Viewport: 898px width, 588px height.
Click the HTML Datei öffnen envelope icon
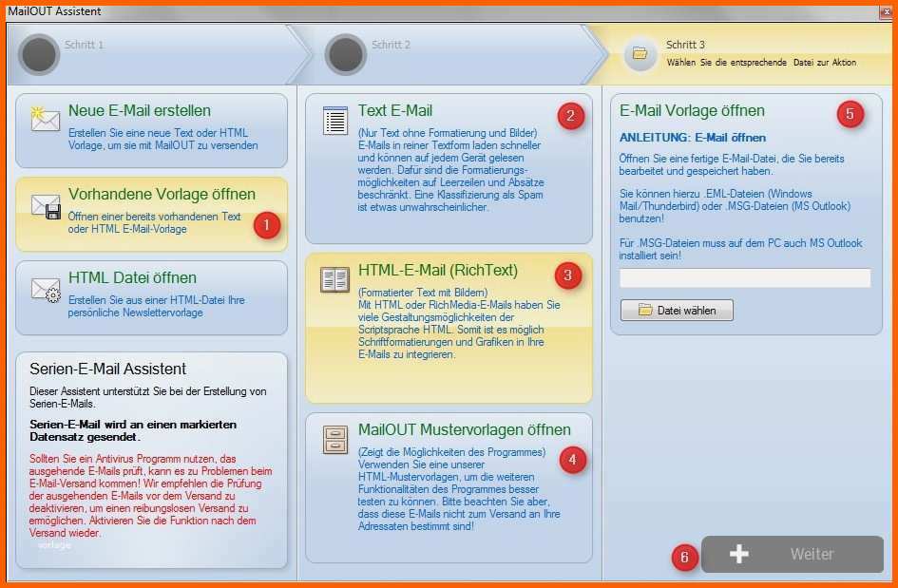(x=44, y=286)
